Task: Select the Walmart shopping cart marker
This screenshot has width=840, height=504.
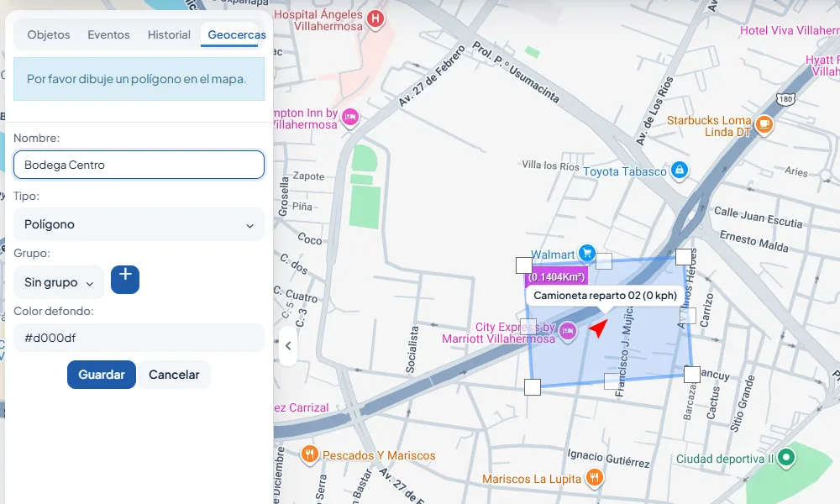Action: click(x=587, y=253)
